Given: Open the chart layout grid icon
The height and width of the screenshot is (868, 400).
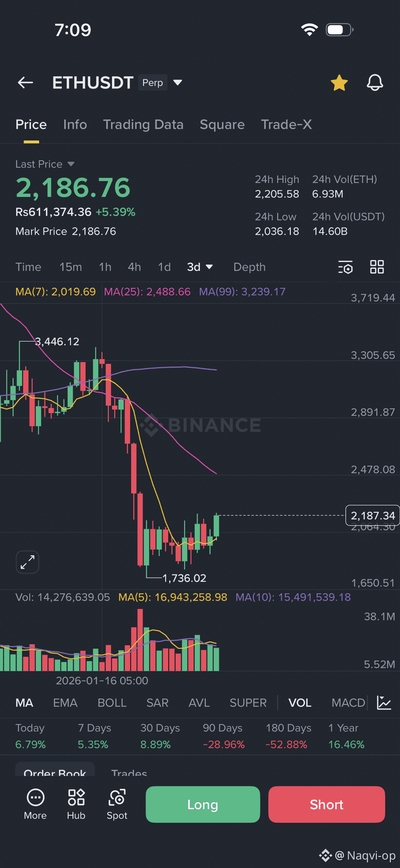Looking at the screenshot, I should pos(377,267).
